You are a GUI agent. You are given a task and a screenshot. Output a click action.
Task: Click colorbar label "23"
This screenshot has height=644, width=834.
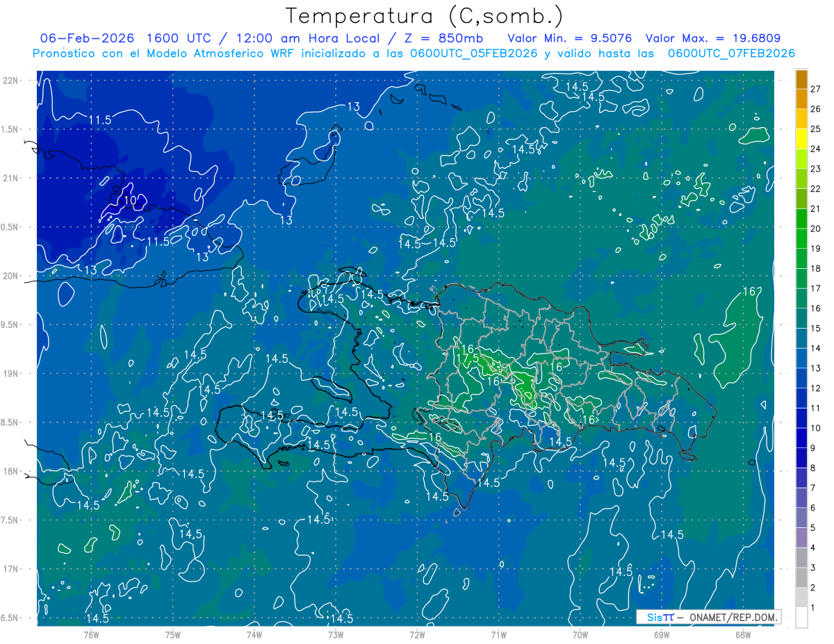point(815,169)
